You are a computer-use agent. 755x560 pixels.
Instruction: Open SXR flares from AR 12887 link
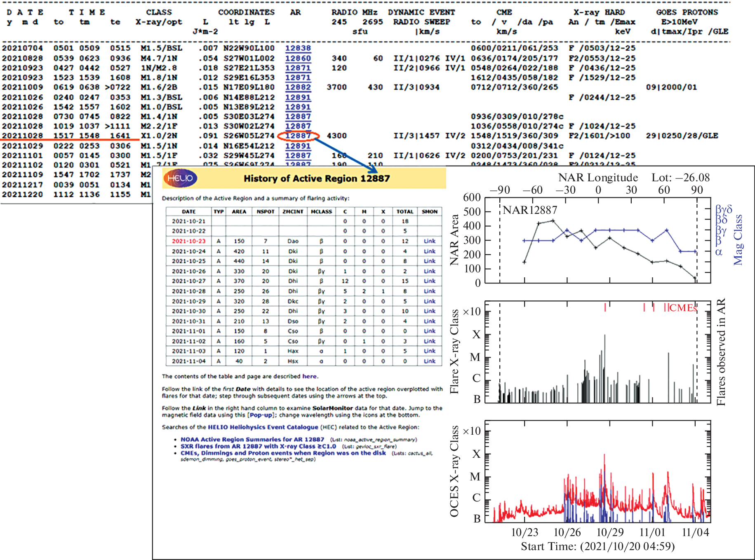(x=258, y=446)
